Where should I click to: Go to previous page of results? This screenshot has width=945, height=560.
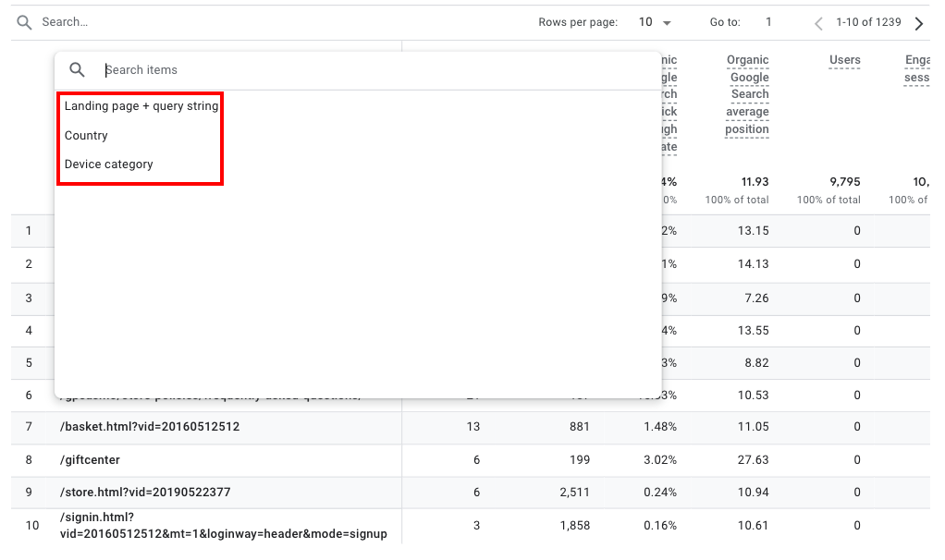[818, 23]
